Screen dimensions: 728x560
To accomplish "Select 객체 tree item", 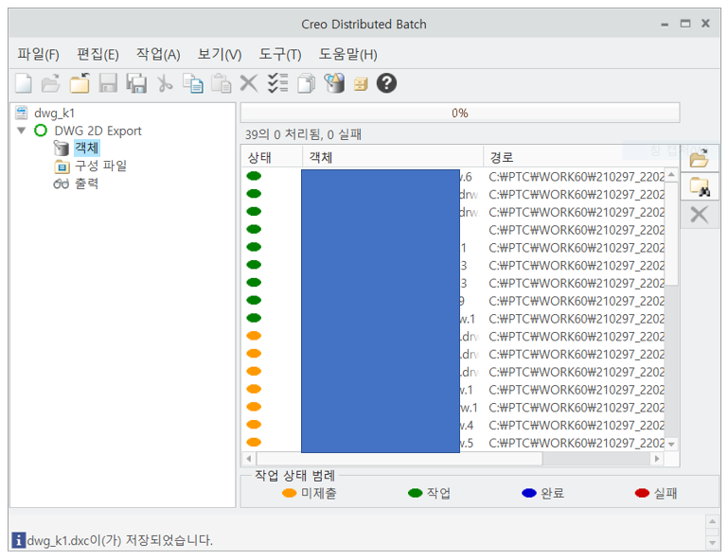I will click(x=87, y=148).
